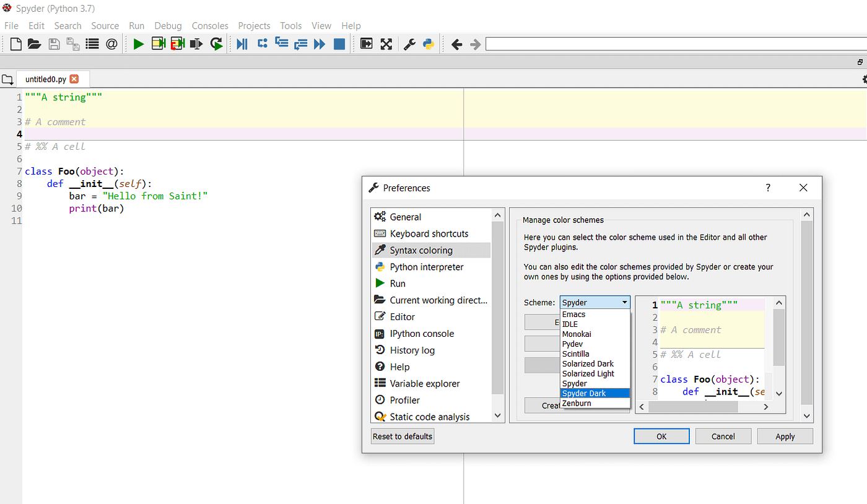
Task: Click the debugger Step into function icon
Action: pyautogui.click(x=282, y=43)
